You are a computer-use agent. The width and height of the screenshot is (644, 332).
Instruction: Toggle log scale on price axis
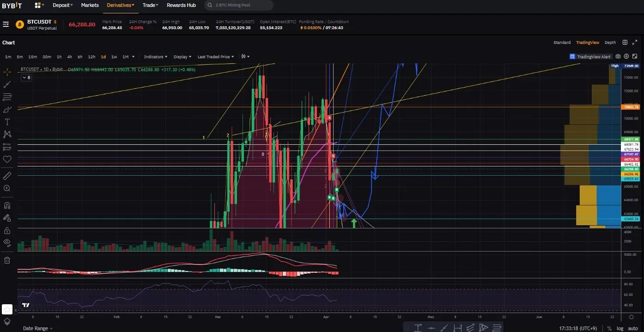pyautogui.click(x=620, y=328)
